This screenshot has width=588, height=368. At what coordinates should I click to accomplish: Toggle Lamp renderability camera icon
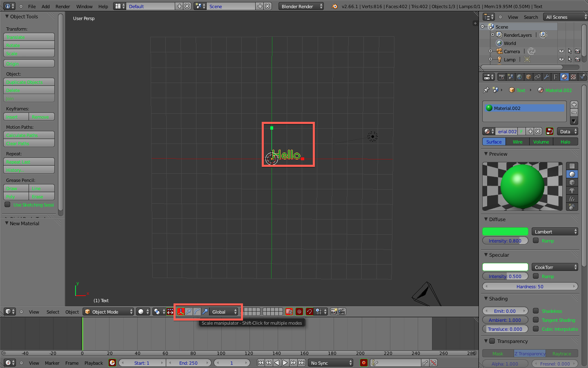[x=577, y=59]
